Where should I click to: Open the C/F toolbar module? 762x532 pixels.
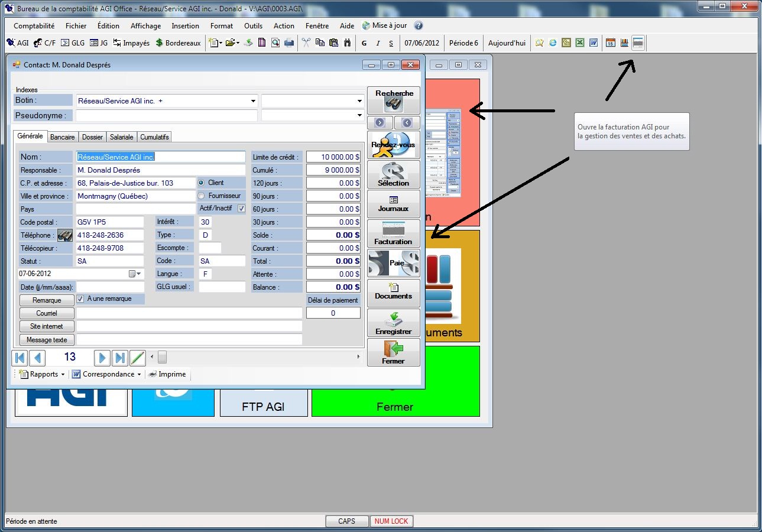point(44,43)
